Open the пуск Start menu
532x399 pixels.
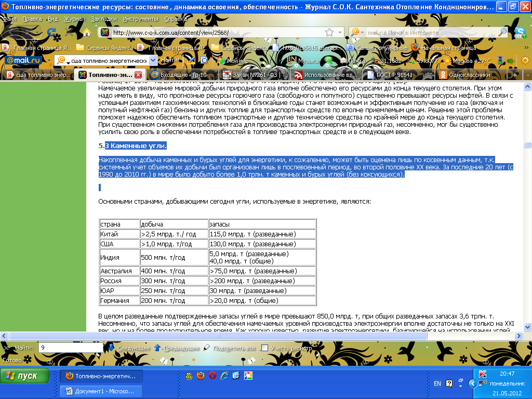(25, 376)
